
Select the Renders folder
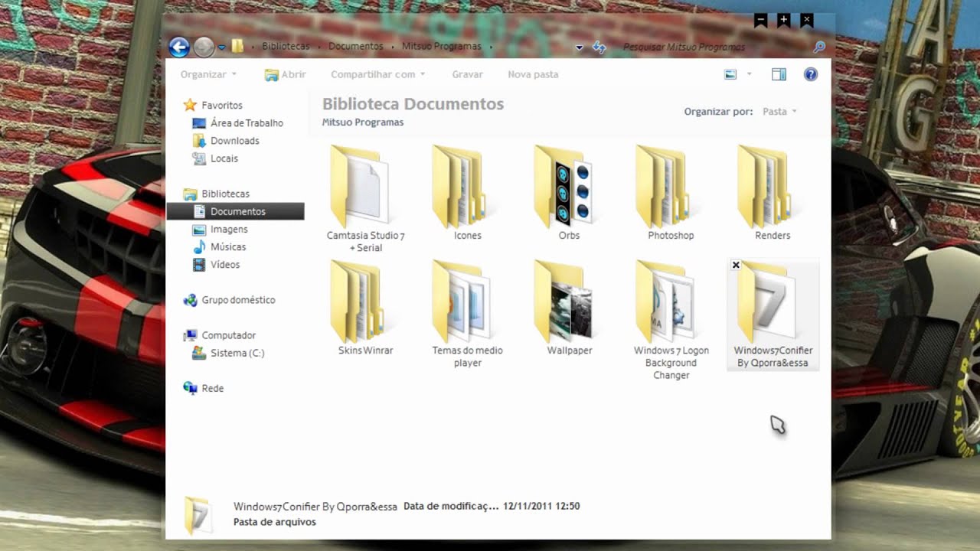click(x=773, y=191)
